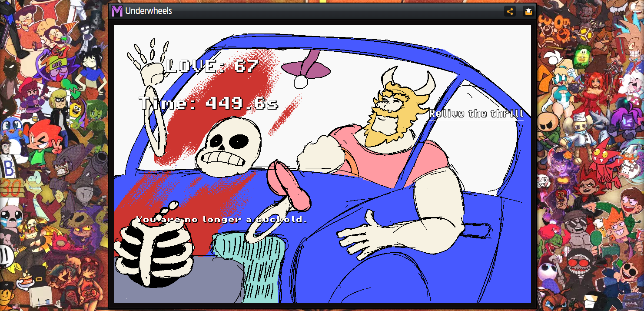
Task: Click the orange icon at the title bar's right end
Action: pyautogui.click(x=528, y=11)
